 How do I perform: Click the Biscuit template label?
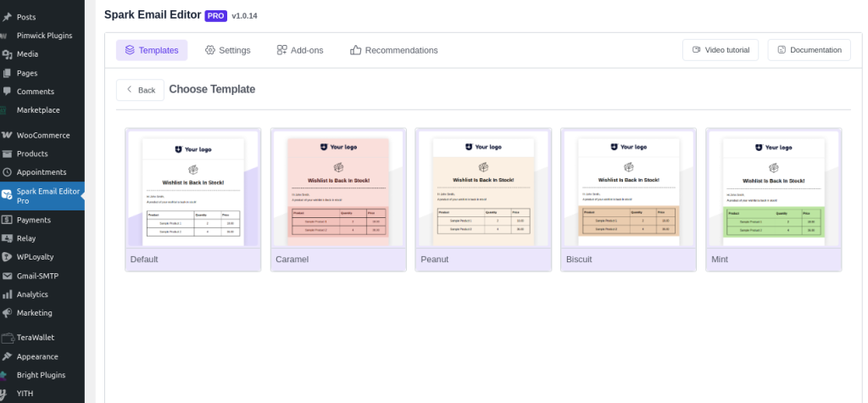click(579, 260)
